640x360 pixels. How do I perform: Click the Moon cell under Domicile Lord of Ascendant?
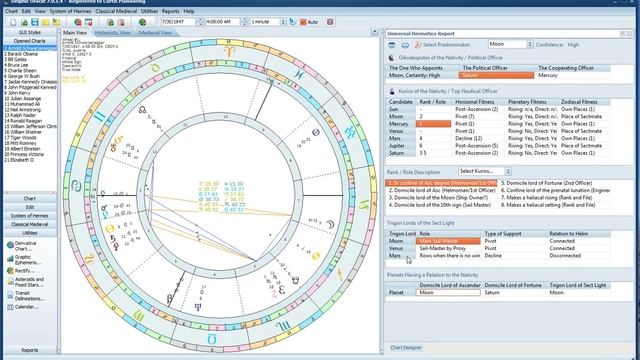[448, 292]
